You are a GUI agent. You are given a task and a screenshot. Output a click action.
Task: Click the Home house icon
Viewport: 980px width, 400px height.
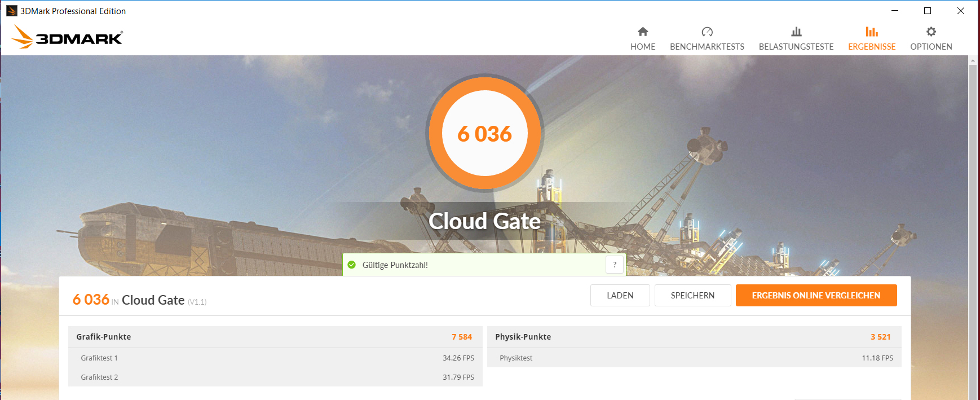pyautogui.click(x=643, y=32)
